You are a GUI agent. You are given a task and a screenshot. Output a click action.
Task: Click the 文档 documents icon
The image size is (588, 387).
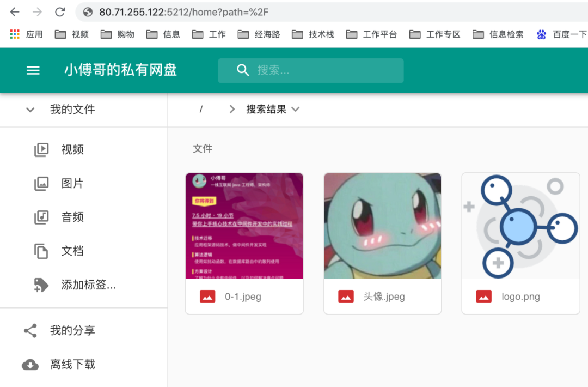click(41, 251)
